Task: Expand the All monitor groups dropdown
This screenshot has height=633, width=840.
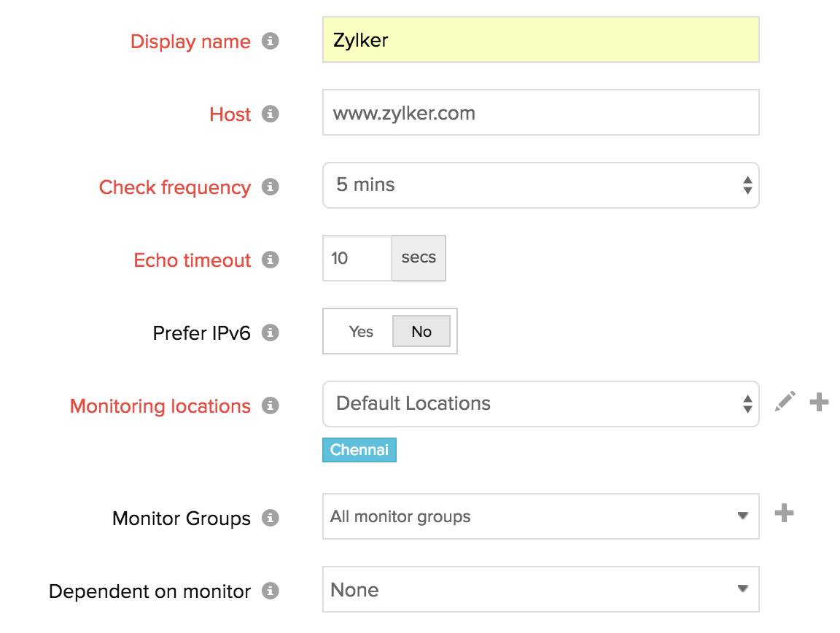Action: pos(540,517)
